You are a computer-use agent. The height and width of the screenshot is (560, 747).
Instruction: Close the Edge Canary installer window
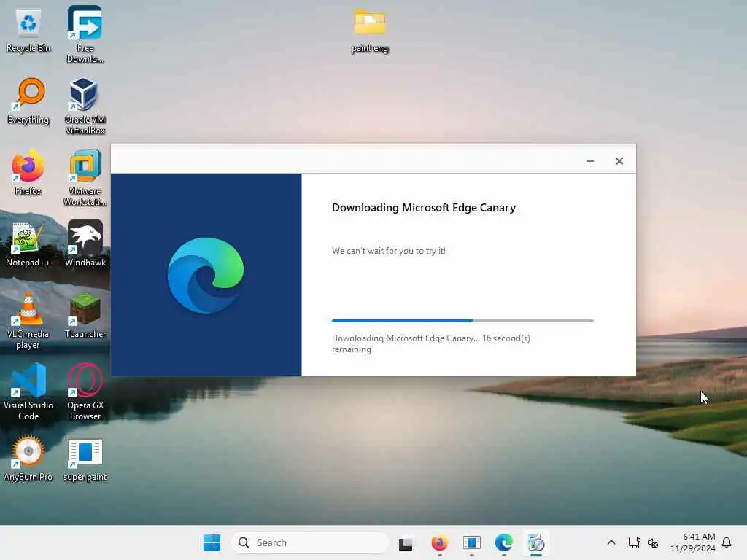point(619,161)
